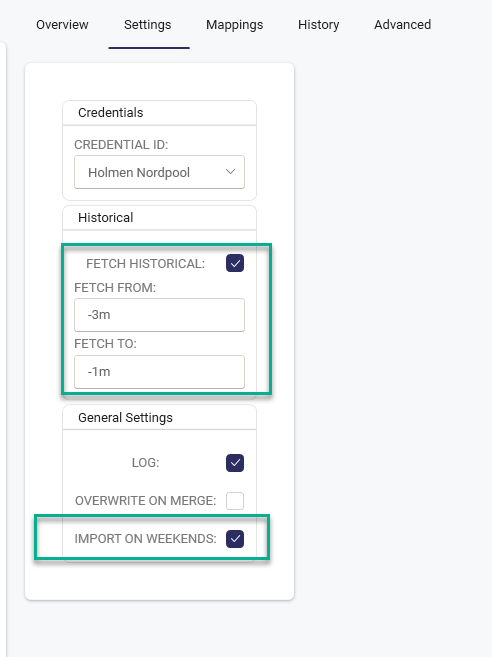Click the Fetch To input field
Viewport: 492px width, 657px height.
(x=159, y=372)
